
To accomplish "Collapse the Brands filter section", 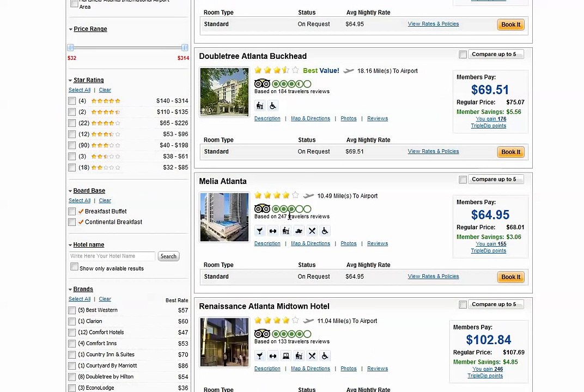I will coord(83,289).
